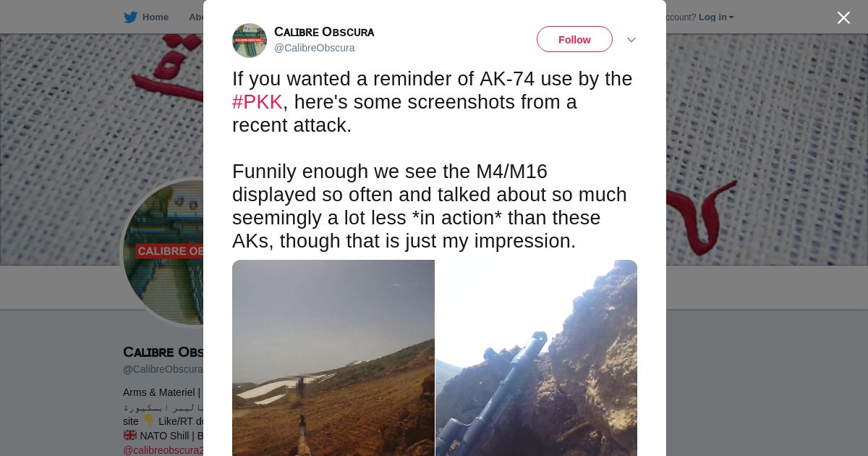This screenshot has height=456, width=868.
Task: Open the #PKK hashtag link
Action: click(x=258, y=102)
